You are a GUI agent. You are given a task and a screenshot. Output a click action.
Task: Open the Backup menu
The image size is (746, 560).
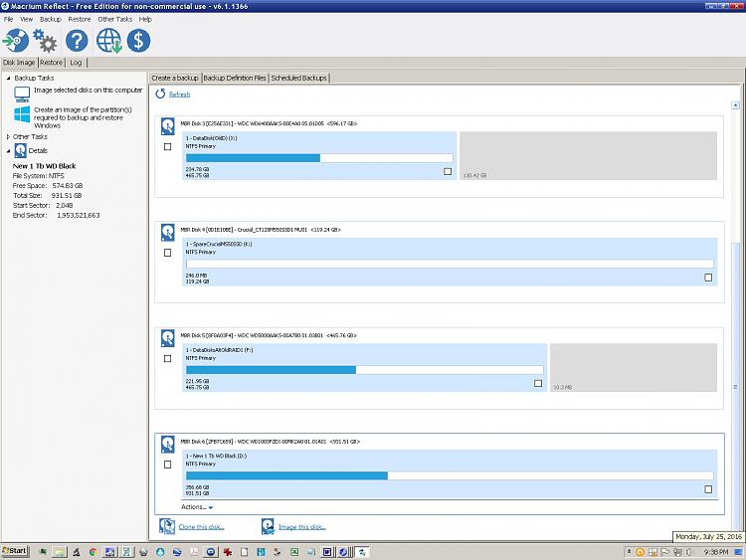point(51,19)
